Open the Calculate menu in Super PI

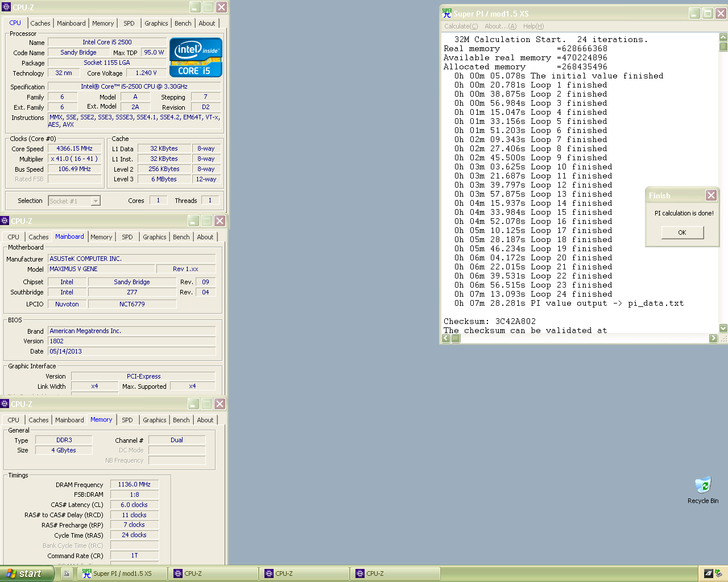pos(461,26)
